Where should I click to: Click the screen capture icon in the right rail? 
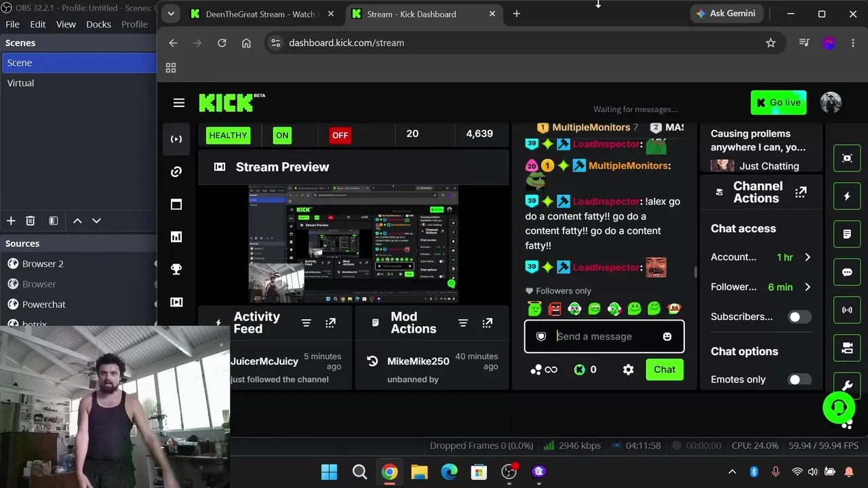point(847,158)
